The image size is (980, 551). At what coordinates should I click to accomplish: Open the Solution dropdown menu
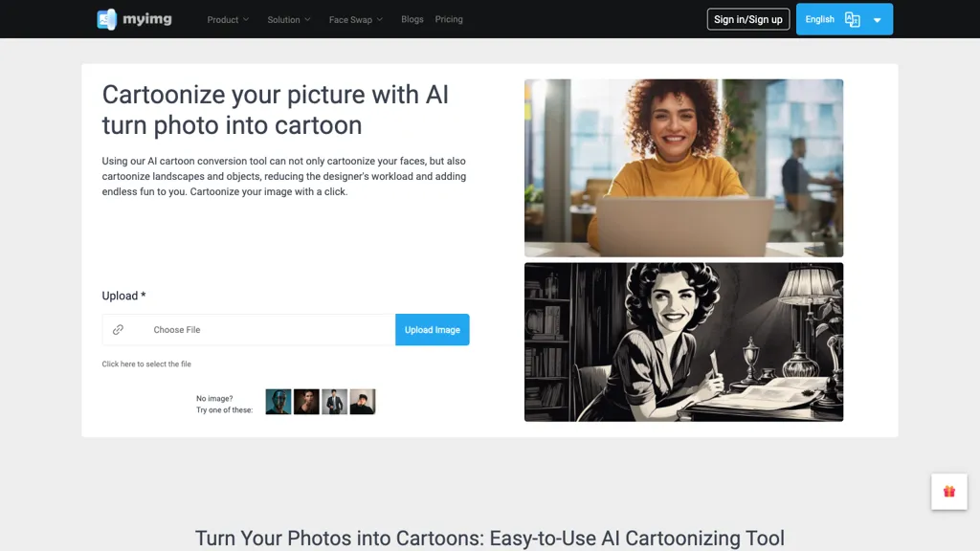pyautogui.click(x=289, y=19)
